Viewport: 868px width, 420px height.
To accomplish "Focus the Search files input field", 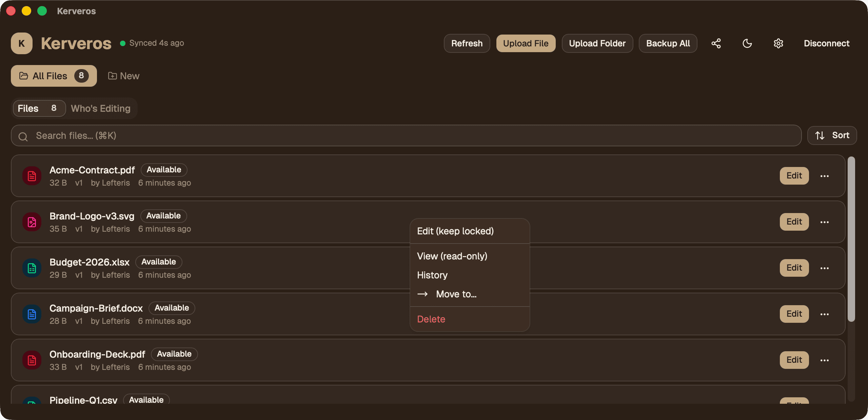I will pos(406,135).
